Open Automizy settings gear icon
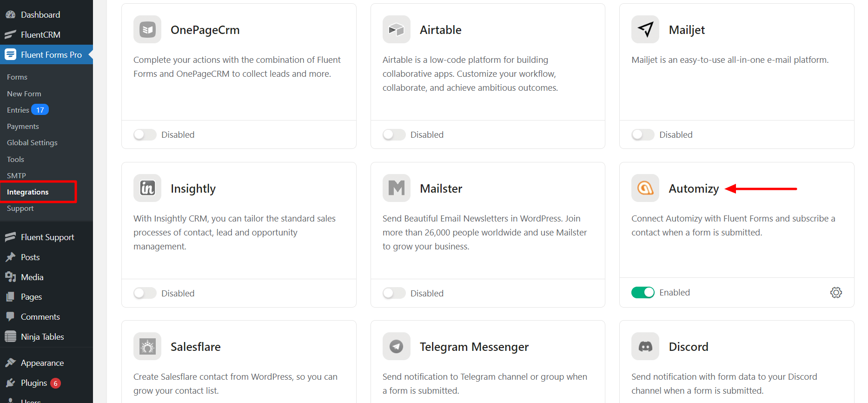868x403 pixels. 836,293
